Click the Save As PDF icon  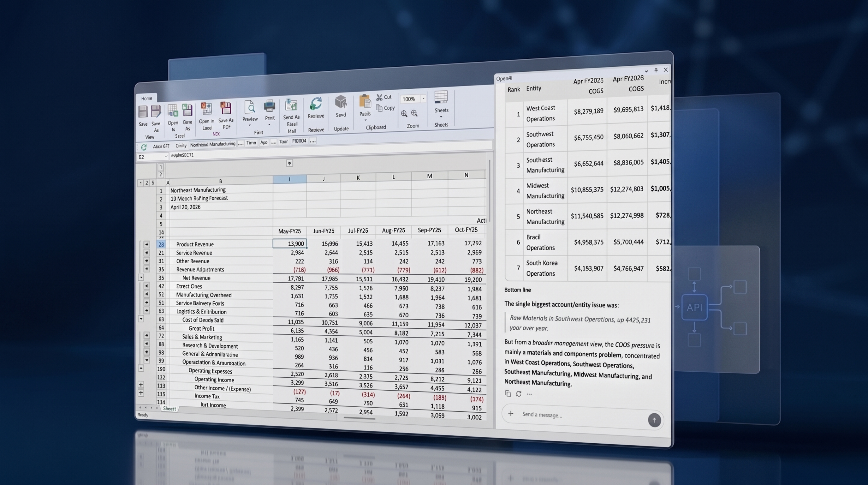coord(226,109)
